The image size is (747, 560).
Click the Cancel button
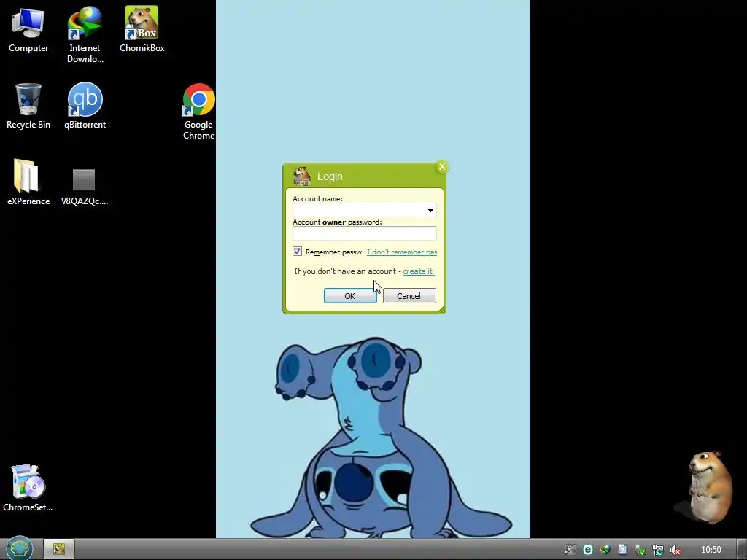[409, 296]
